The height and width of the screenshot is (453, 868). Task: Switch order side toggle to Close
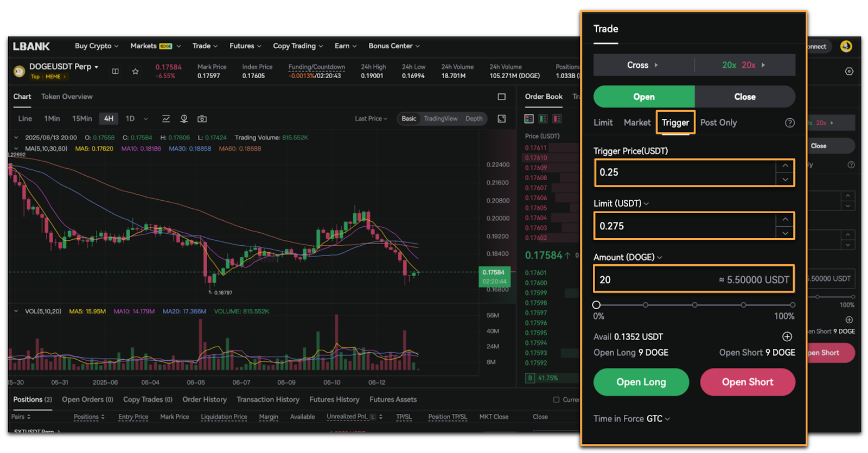point(744,97)
